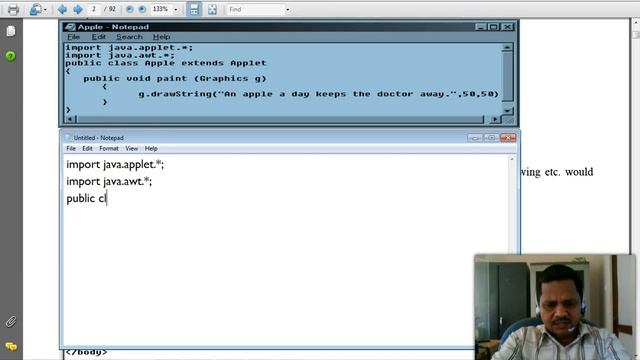The width and height of the screenshot is (640, 360).
Task: Click into the Find search box
Action: point(256,9)
